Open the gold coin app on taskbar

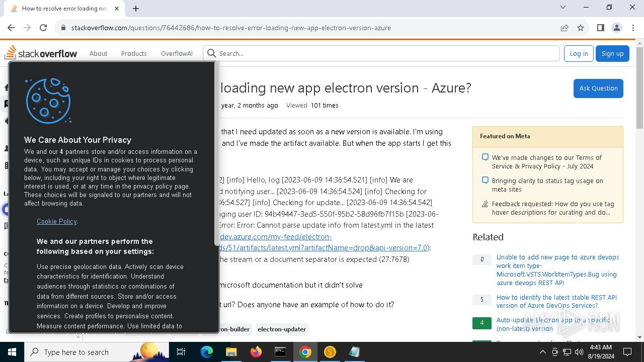pos(330,352)
